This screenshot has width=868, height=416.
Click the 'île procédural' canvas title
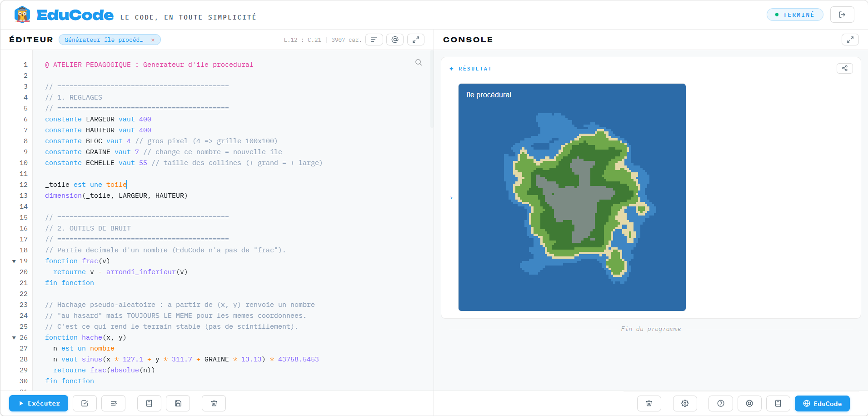click(x=489, y=95)
